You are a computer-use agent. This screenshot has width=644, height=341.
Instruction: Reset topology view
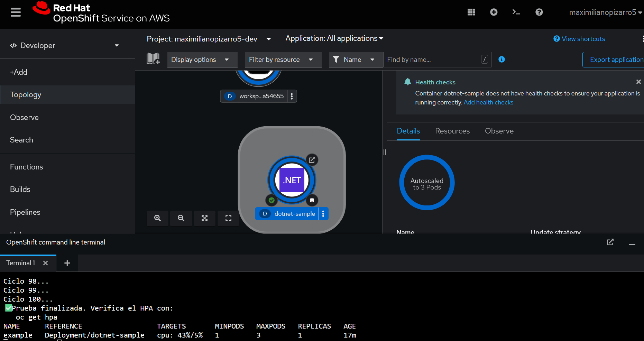pos(228,218)
